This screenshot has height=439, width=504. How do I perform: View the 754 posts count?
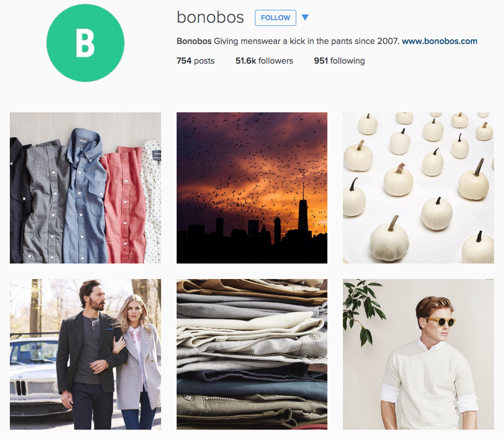tap(195, 61)
